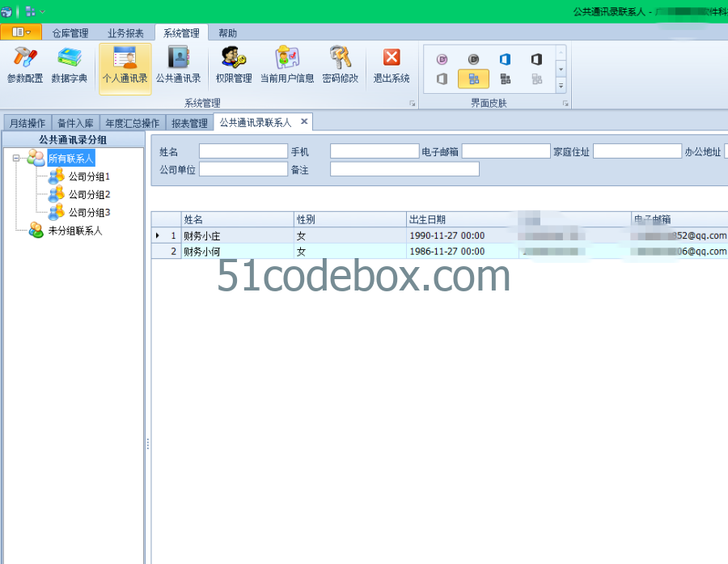Select 公司分组1 in the tree
728x564 pixels.
click(89, 176)
